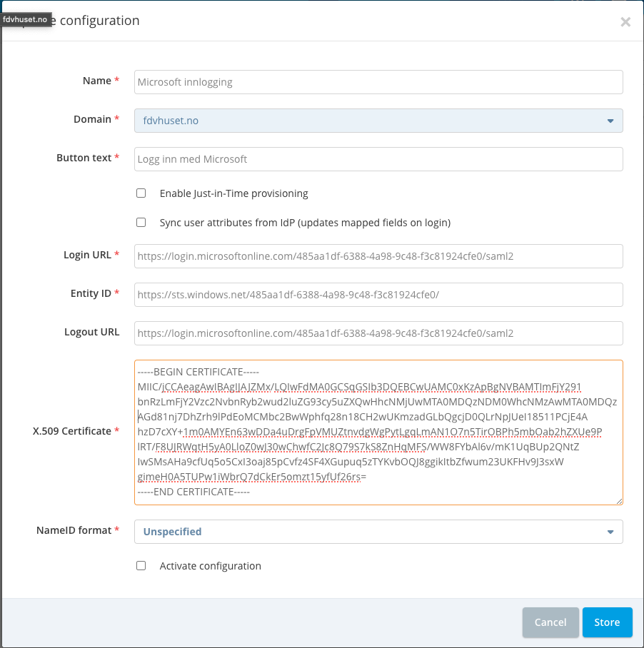Open the NameID format Unspecified dropdown

(378, 532)
